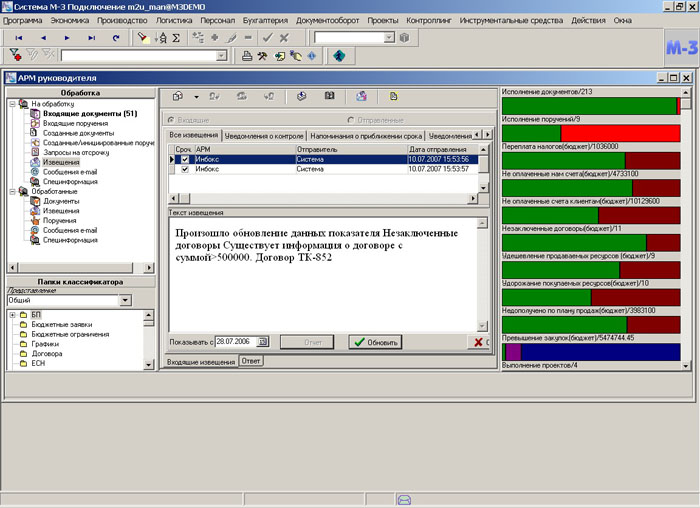Click the colorful envelope icon in notification toolbar
Viewport: 700px width, 508px height.
click(361, 96)
